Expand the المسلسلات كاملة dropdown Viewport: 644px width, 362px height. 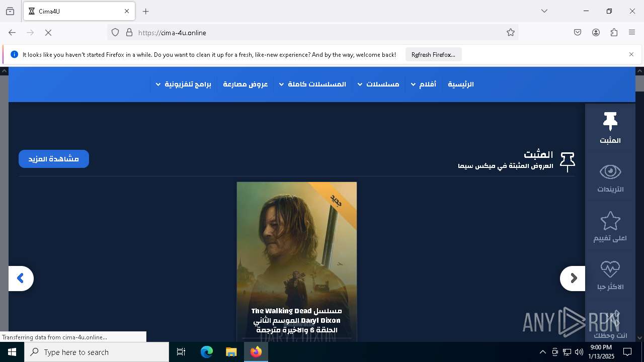click(312, 84)
